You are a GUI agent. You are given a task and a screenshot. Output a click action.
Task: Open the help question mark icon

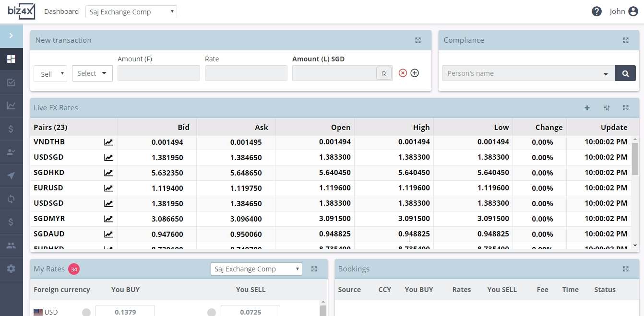pos(596,12)
